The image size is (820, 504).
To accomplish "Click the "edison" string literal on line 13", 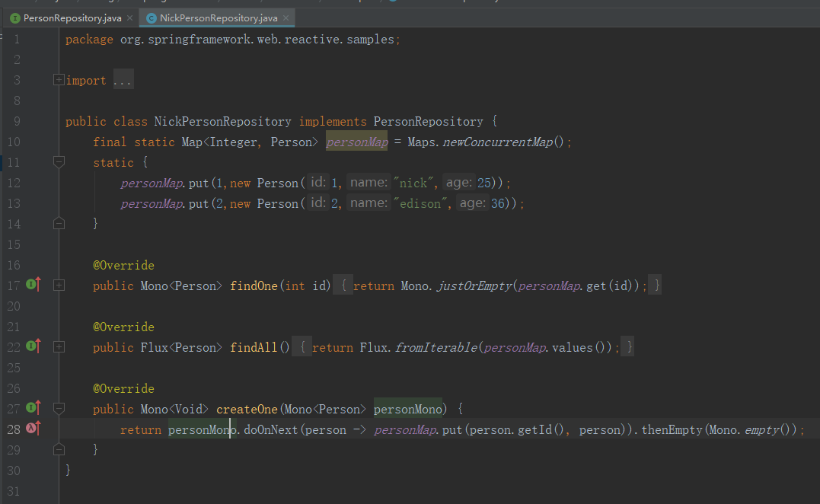I will (420, 203).
